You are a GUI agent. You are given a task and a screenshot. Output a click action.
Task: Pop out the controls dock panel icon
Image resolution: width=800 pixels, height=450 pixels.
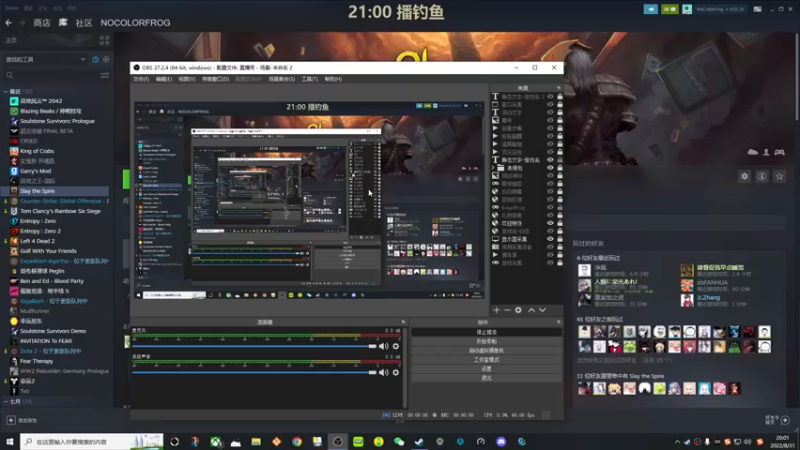[558, 322]
